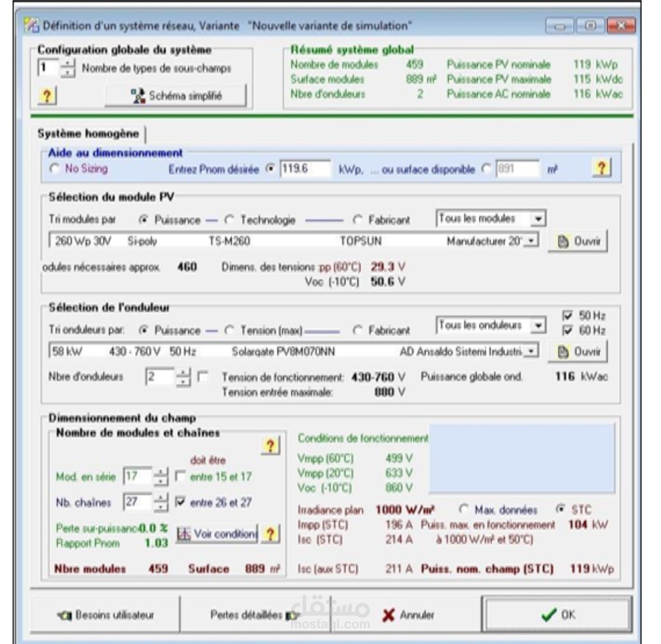Increase the number of sub-field types
Image resolution: width=661 pixels, height=644 pixels.
67,64
